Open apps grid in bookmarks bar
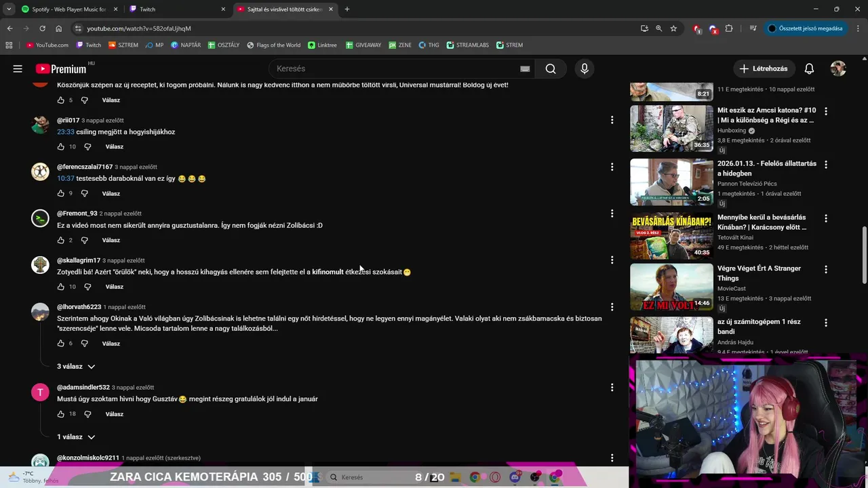This screenshot has width=868, height=488. pos(9,45)
